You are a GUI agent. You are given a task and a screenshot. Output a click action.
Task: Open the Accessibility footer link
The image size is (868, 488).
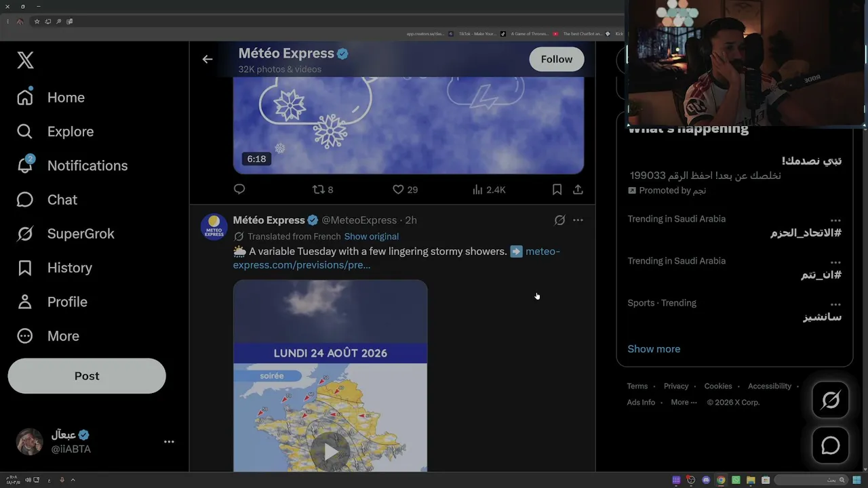(770, 386)
